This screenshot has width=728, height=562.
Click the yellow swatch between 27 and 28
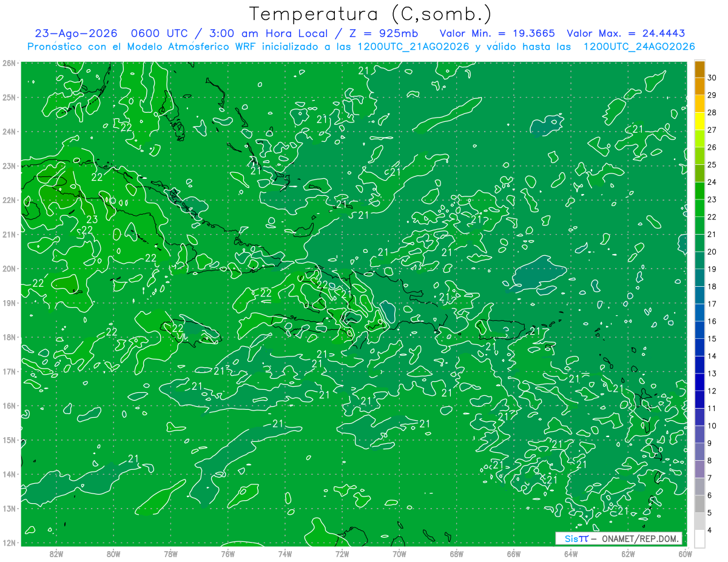tap(699, 121)
